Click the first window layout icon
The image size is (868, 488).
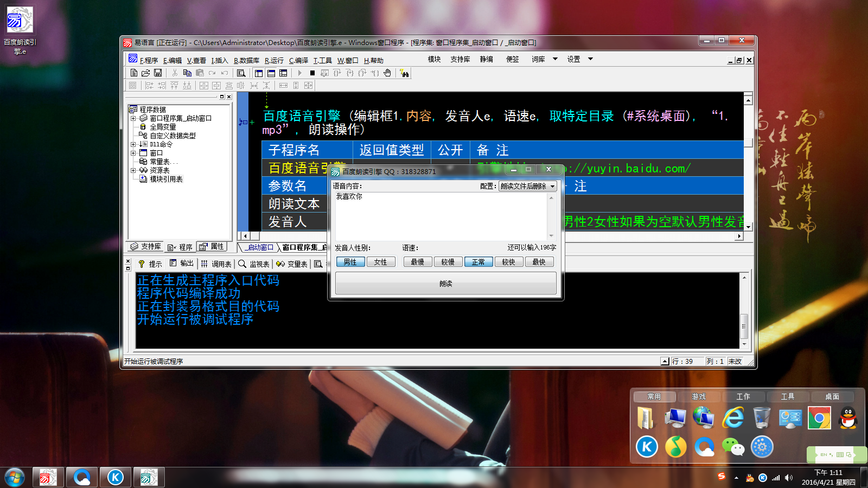(x=259, y=73)
